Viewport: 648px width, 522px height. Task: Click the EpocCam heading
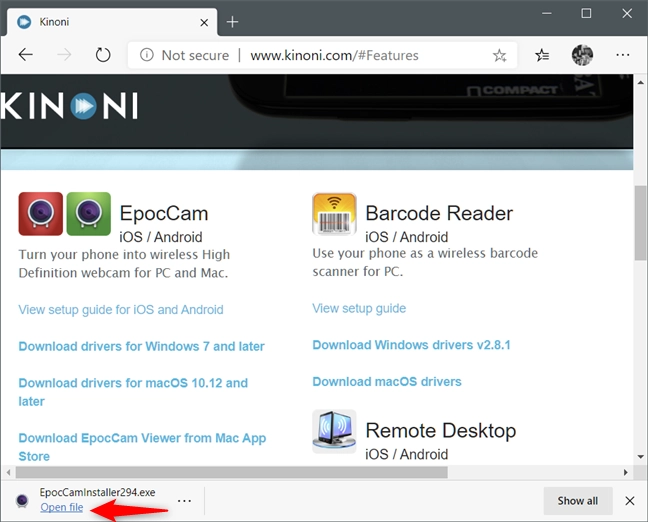click(164, 214)
